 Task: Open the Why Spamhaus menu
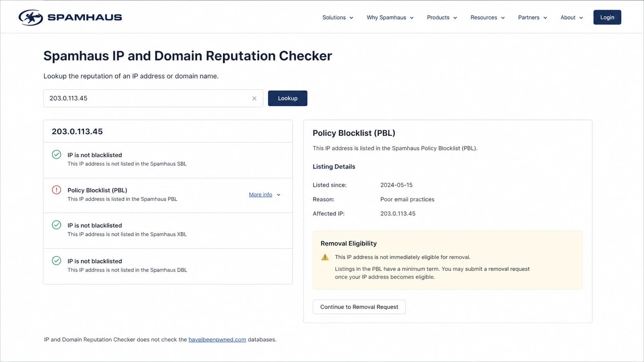click(x=390, y=18)
